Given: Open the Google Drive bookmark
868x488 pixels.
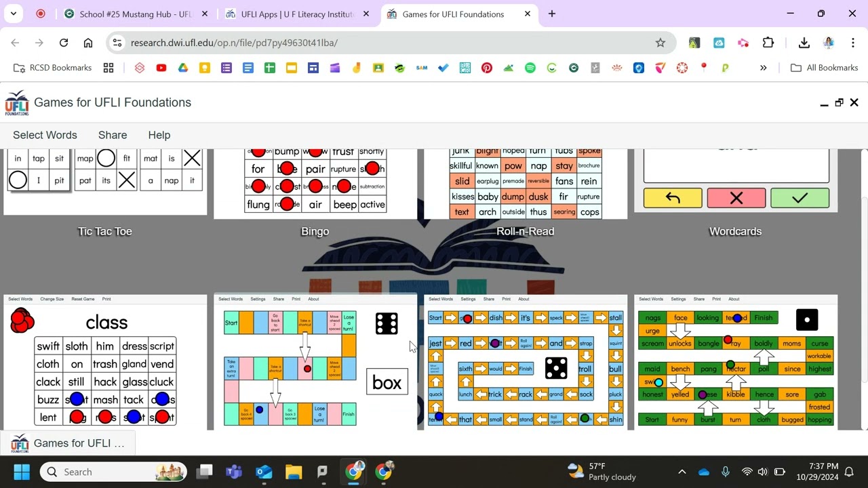Looking at the screenshot, I should pyautogui.click(x=183, y=68).
